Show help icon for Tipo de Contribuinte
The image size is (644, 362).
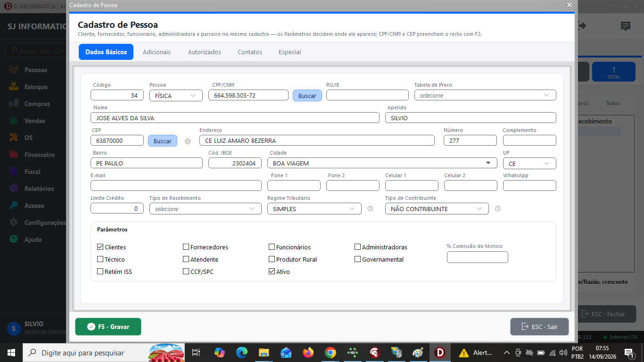coord(497,209)
